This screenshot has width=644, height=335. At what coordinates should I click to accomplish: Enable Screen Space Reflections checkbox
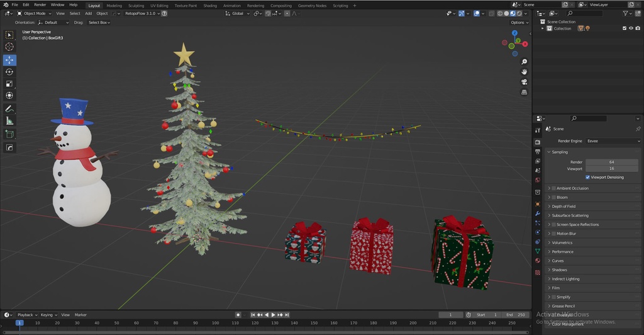(553, 224)
